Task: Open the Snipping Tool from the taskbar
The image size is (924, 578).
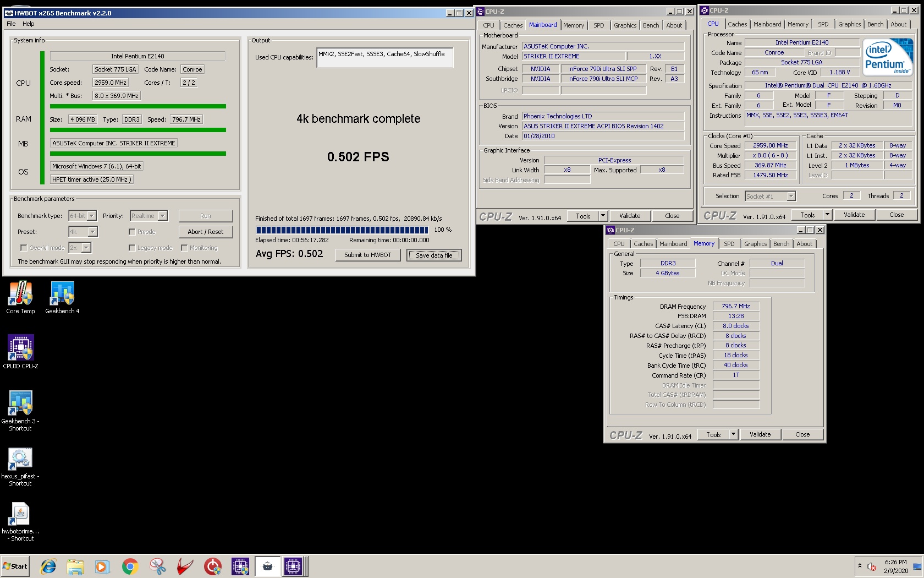Action: [158, 566]
